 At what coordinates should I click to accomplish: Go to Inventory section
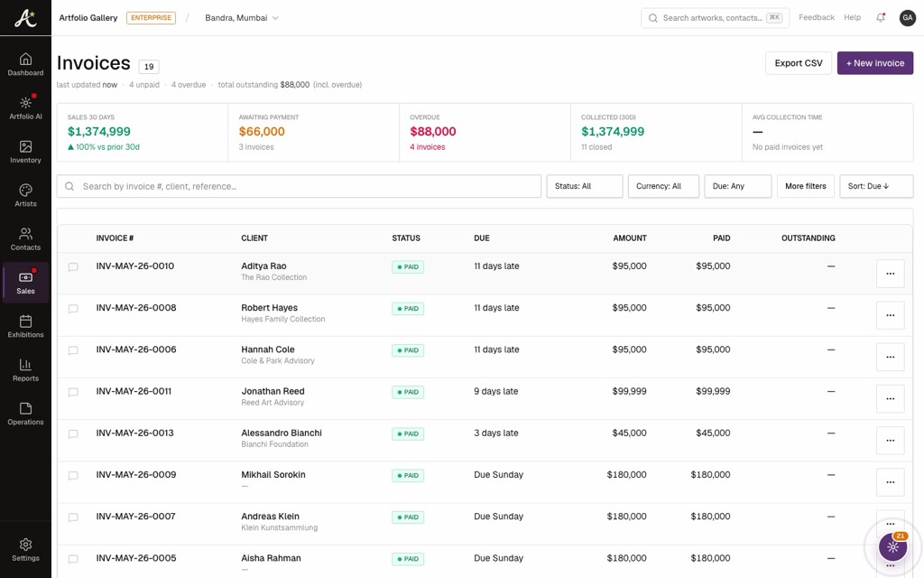click(x=25, y=152)
